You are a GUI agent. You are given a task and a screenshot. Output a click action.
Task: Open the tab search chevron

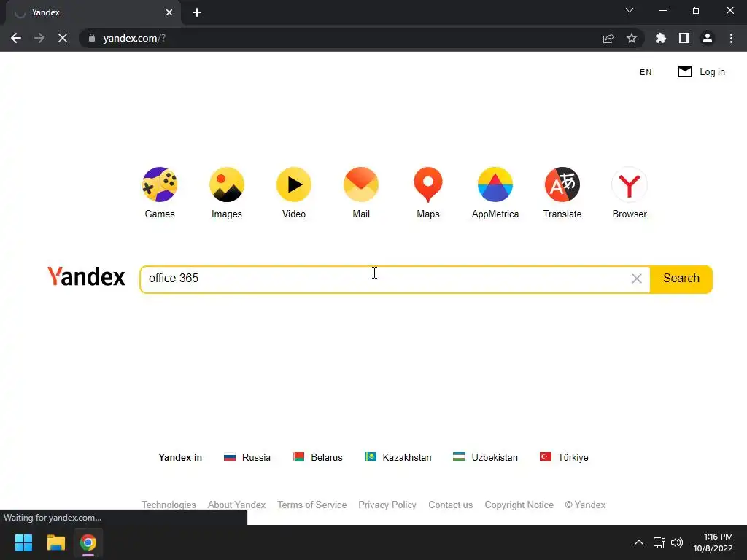[x=630, y=10]
